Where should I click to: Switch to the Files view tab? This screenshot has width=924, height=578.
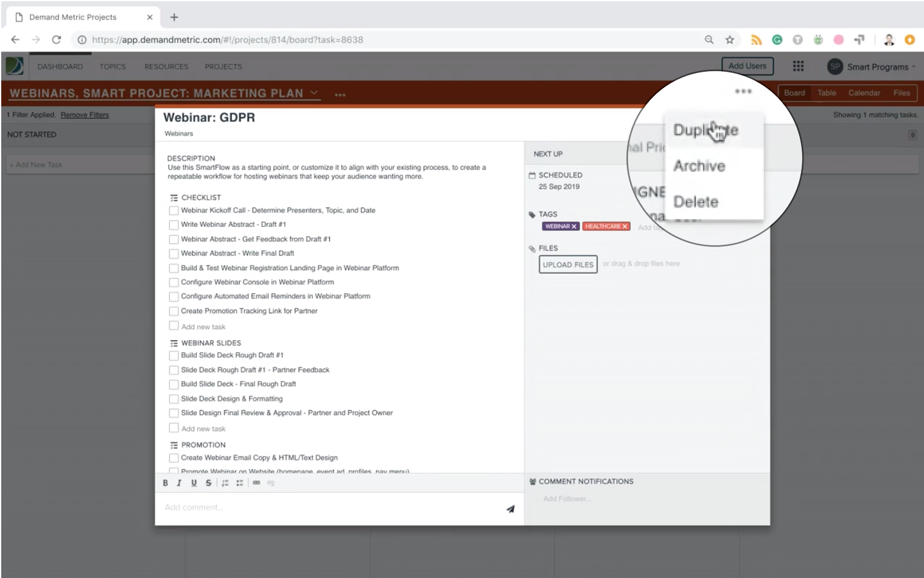[x=901, y=93]
